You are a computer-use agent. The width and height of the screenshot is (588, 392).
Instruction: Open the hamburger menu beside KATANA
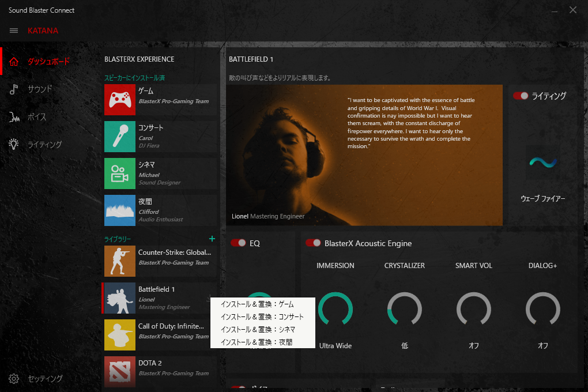[13, 31]
